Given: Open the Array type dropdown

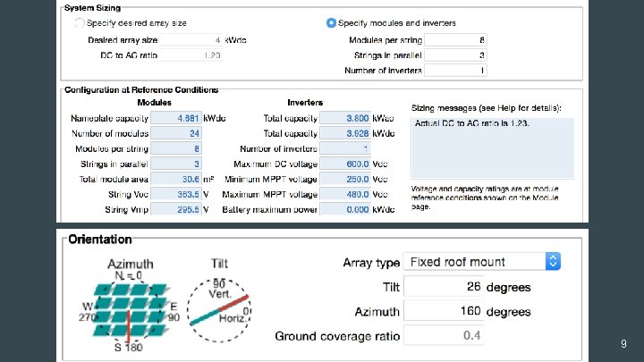Looking at the screenshot, I should tap(482, 262).
